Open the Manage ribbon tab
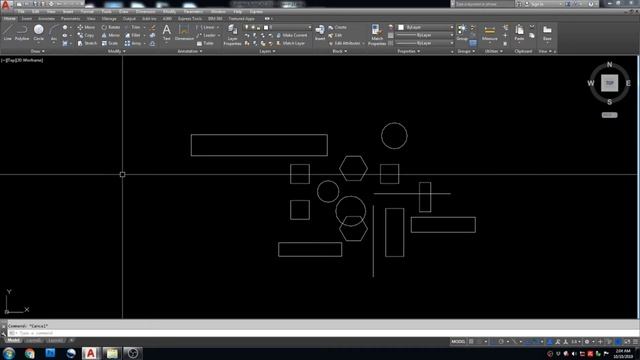 coord(109,18)
